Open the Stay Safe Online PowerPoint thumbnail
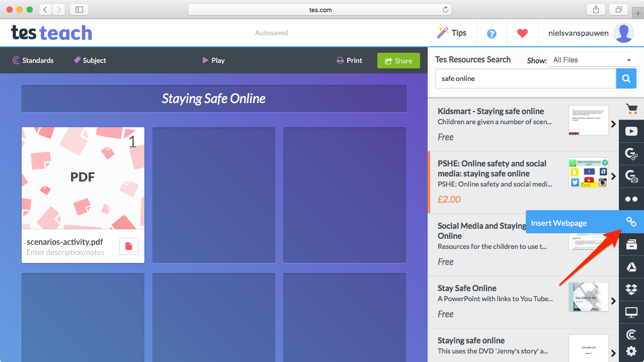644x362 pixels. (x=589, y=297)
